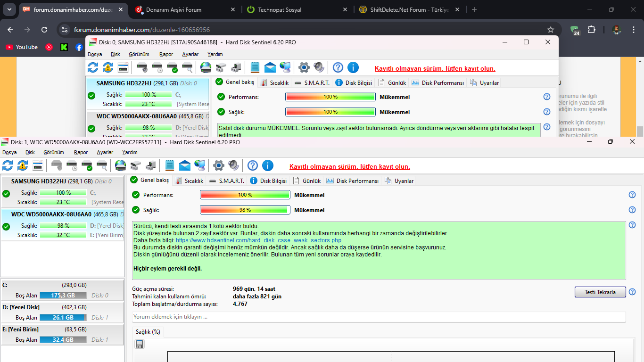Screen dimensions: 644x362
Task: Select the D: [Yerel Disk] partition row
Action: [x=62, y=313]
